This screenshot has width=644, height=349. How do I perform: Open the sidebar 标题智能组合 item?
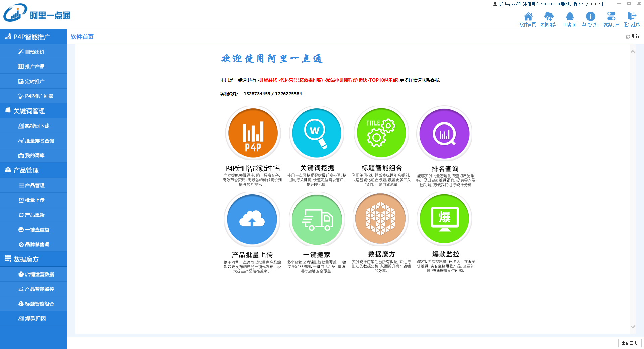[34, 304]
